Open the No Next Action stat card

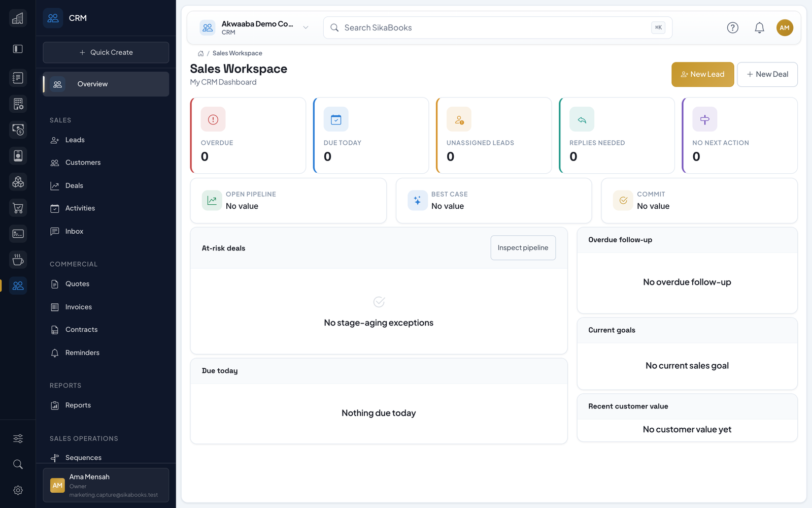pos(739,136)
